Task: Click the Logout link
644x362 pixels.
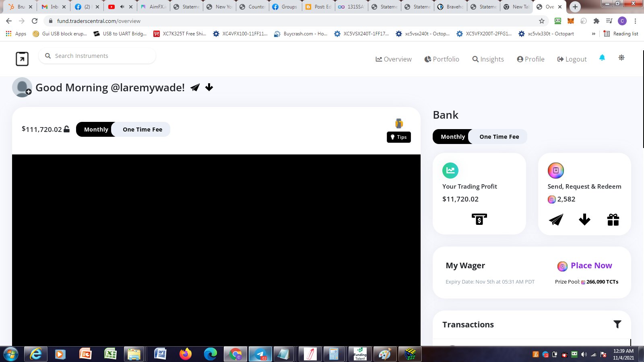Action: click(572, 59)
